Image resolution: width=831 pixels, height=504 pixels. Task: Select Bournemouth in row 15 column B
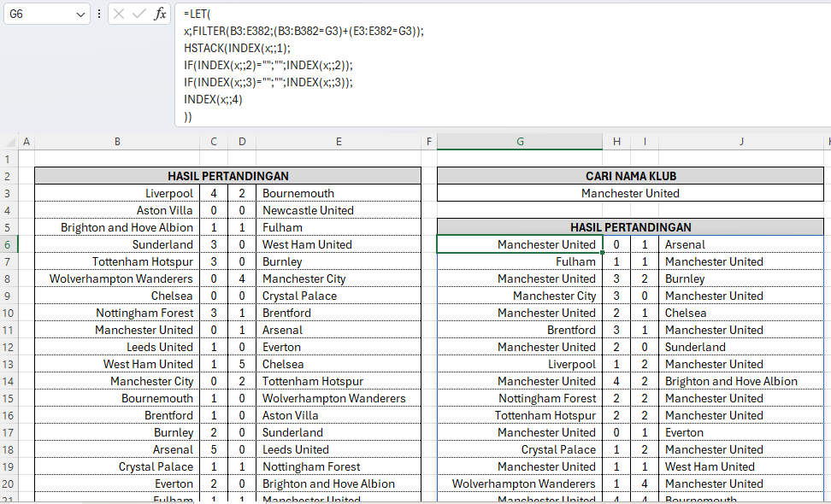click(117, 398)
